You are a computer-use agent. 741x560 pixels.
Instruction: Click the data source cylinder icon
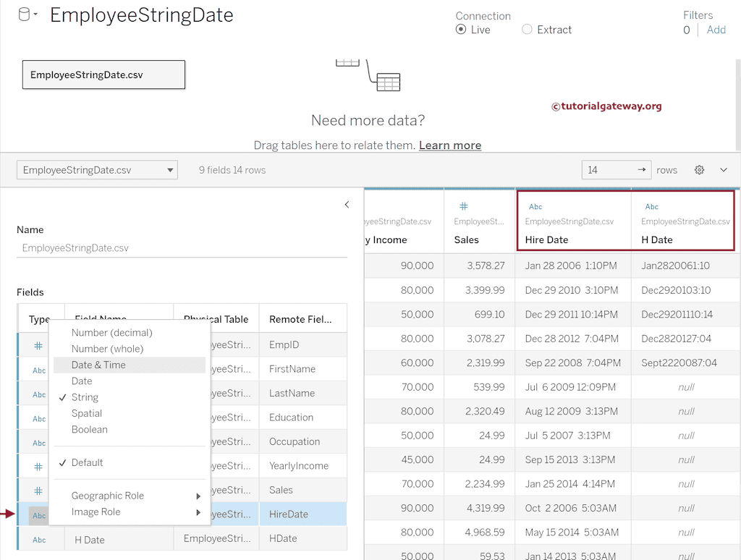coord(24,14)
